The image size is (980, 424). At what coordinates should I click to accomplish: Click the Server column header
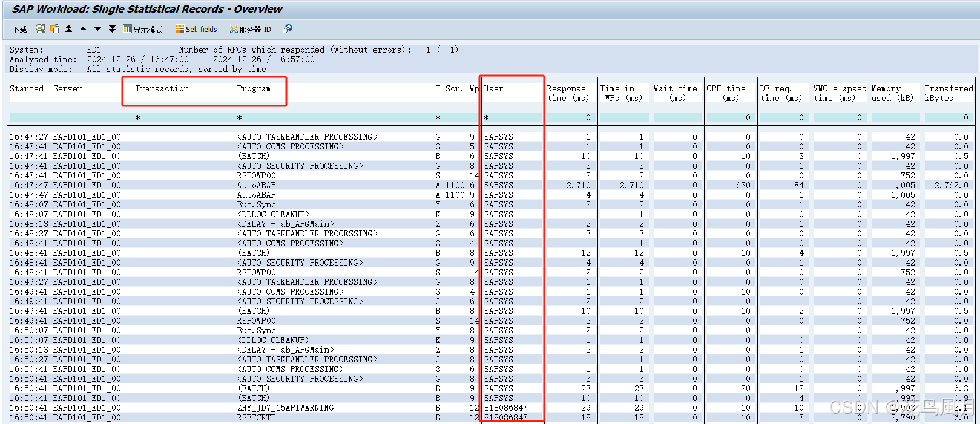pyautogui.click(x=67, y=88)
